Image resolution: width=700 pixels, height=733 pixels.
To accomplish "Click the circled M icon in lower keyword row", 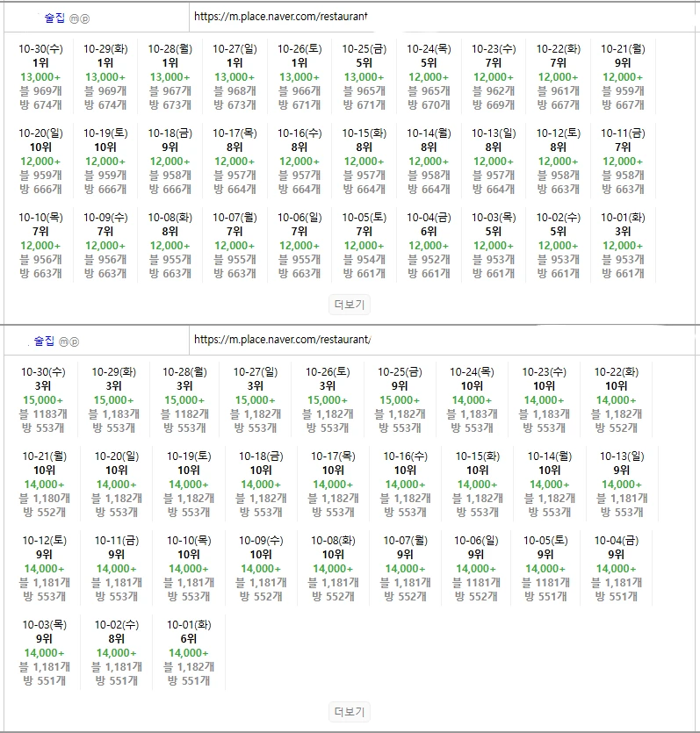I will click(x=63, y=341).
